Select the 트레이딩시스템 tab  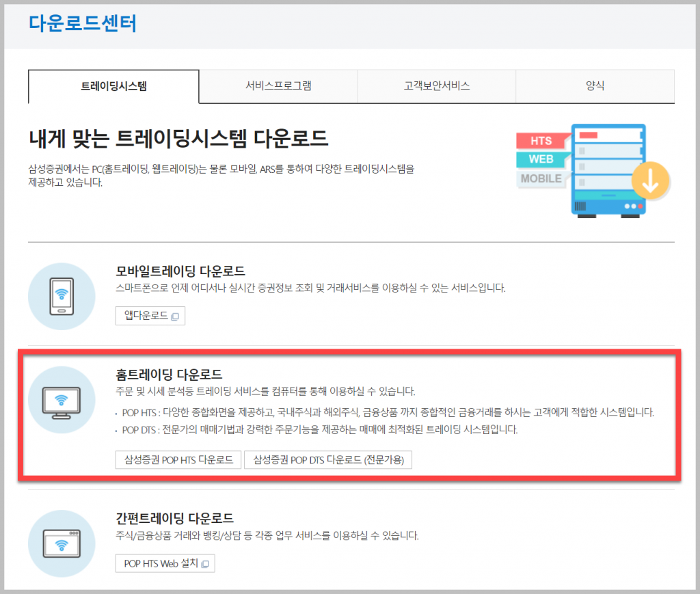pyautogui.click(x=113, y=86)
